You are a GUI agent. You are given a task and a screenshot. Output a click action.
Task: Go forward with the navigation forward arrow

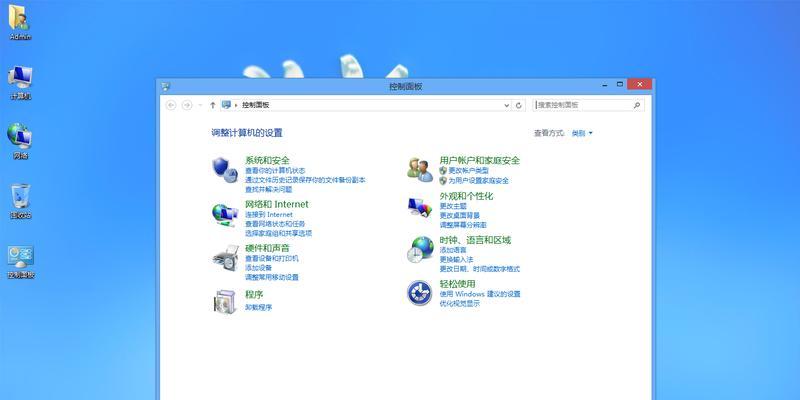tap(187, 105)
